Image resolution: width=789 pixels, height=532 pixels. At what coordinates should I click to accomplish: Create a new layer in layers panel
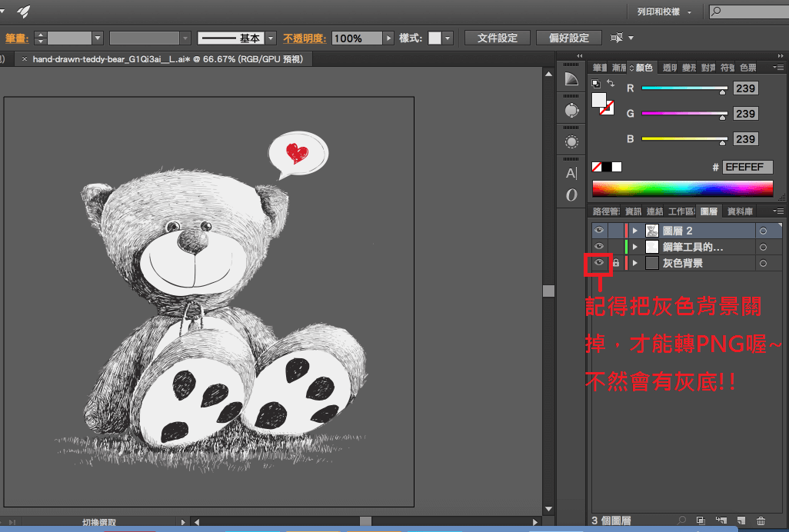(741, 521)
